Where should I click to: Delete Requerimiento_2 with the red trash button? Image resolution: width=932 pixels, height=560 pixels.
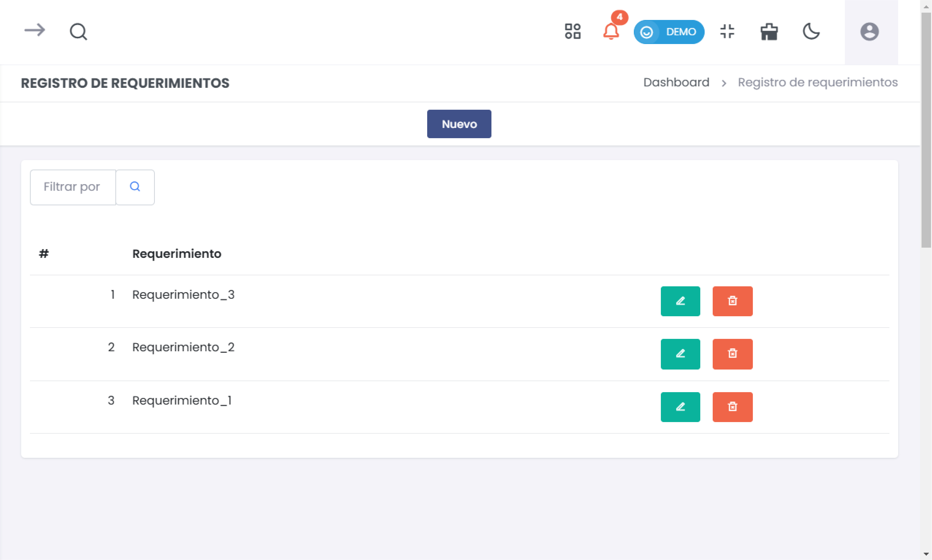tap(732, 354)
